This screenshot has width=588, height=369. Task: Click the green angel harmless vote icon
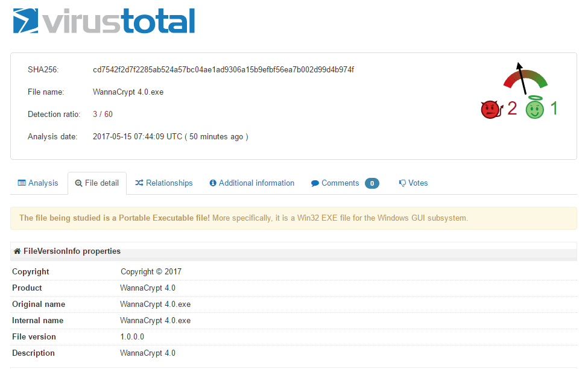(535, 107)
